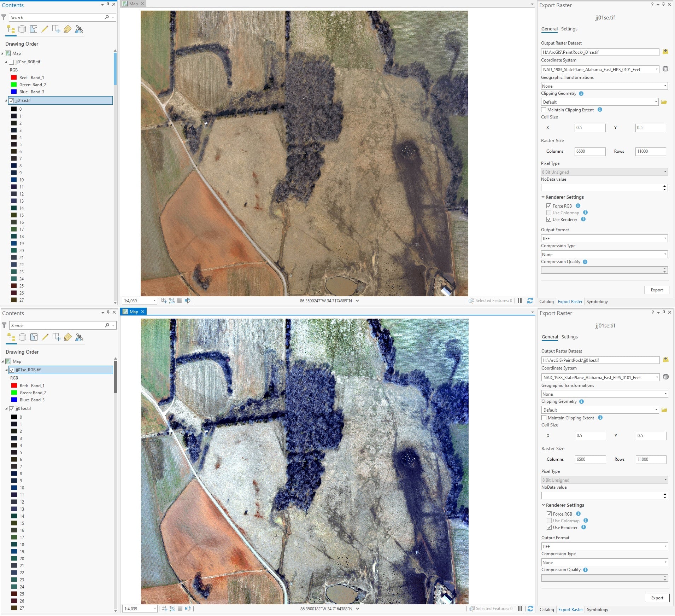This screenshot has height=616, width=675.
Task: Uncheck Force RGB in bottom Export Raster pane
Action: pos(549,514)
